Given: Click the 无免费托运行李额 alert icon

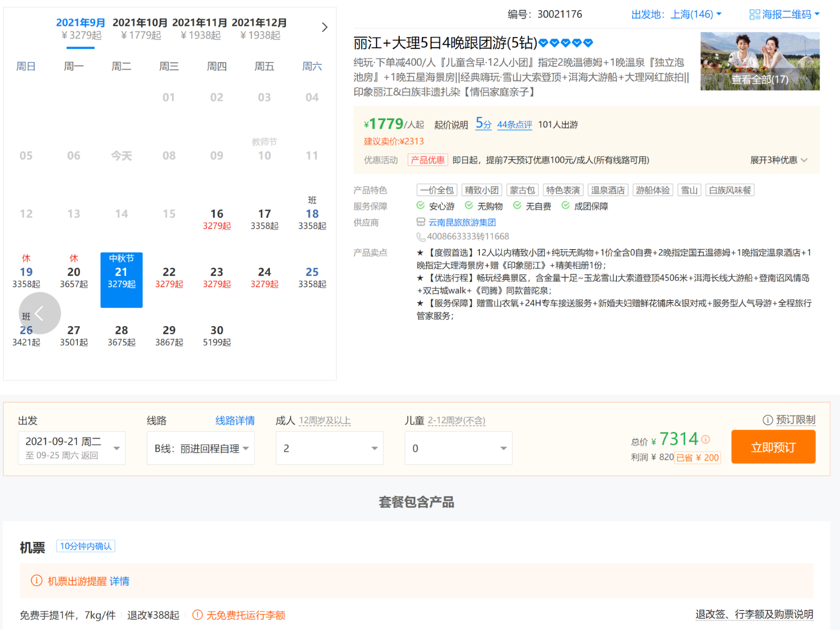Looking at the screenshot, I should [x=197, y=615].
